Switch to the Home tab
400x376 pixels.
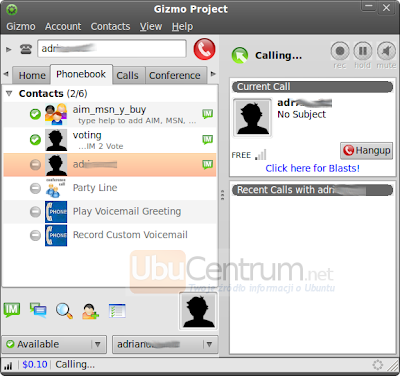(x=32, y=75)
